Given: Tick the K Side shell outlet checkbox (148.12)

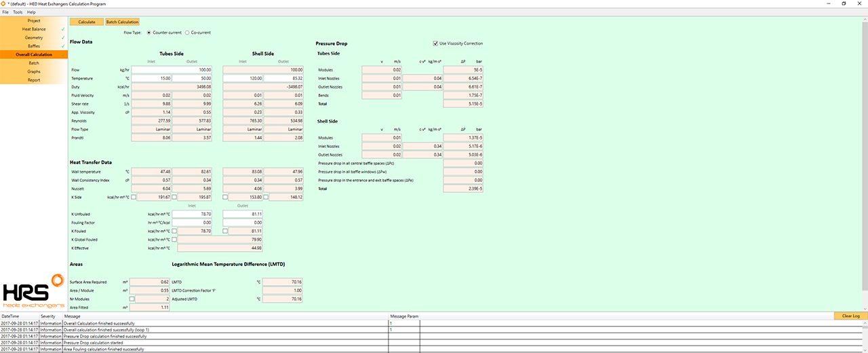Looking at the screenshot, I should tap(266, 197).
